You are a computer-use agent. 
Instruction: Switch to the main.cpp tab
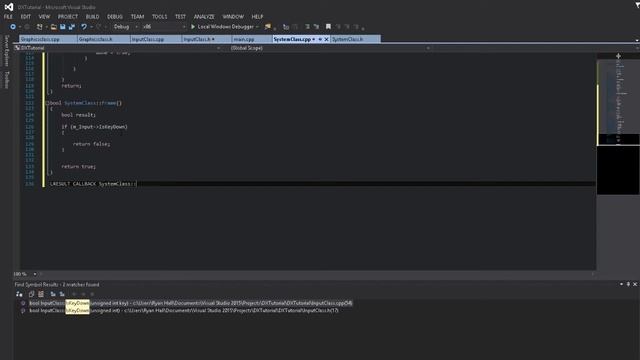coord(252,39)
